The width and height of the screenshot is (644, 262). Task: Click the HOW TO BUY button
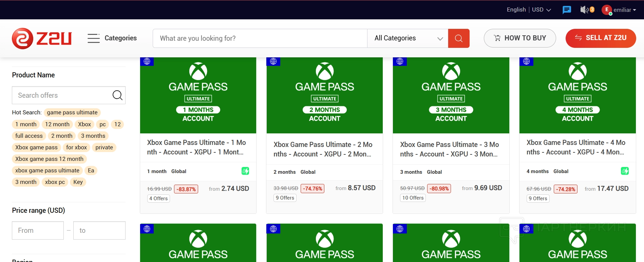[519, 38]
